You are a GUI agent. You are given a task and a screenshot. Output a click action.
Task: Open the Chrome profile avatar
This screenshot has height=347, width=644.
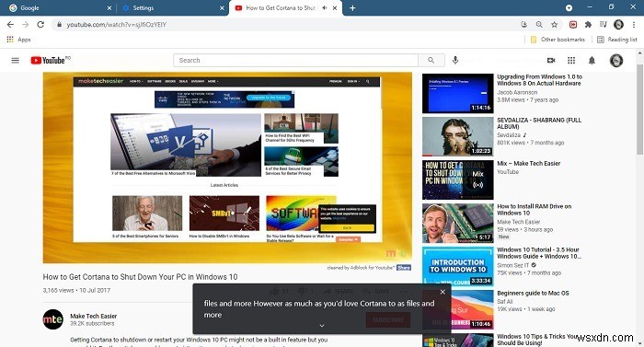point(618,25)
